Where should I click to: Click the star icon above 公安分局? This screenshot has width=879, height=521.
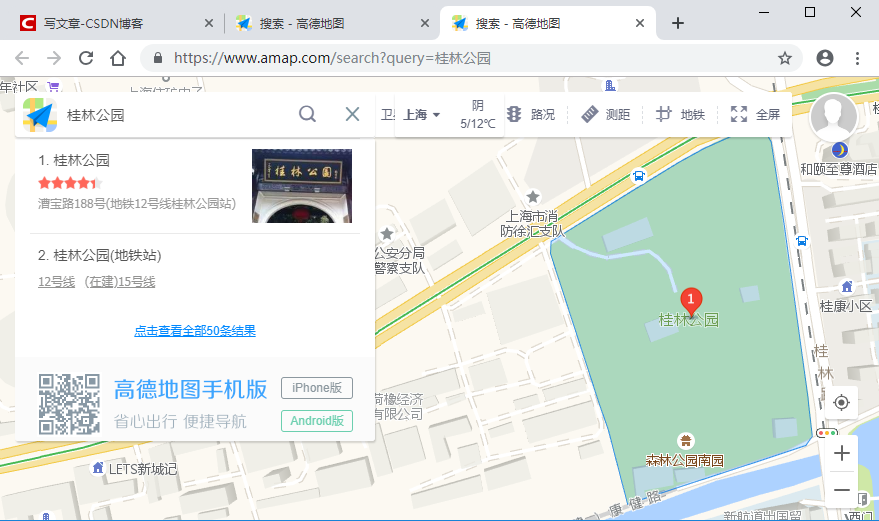[387, 233]
